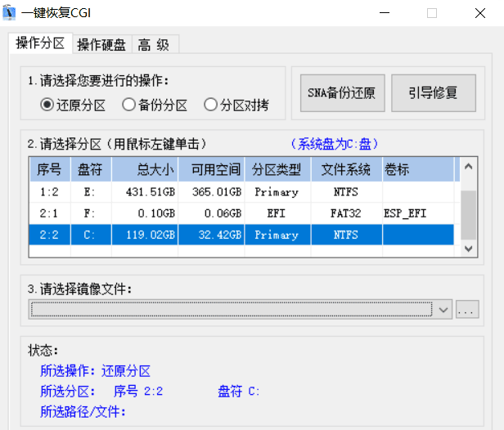Select the 备份分区 radio option
504x430 pixels.
tap(155, 105)
